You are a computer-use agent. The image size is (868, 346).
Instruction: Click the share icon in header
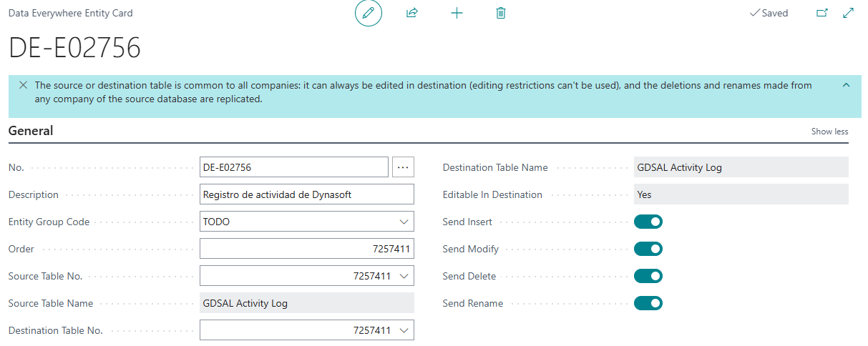pos(412,13)
